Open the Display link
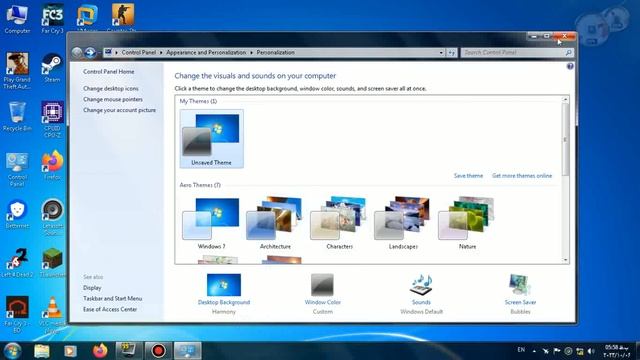The image size is (640, 360). [x=92, y=288]
